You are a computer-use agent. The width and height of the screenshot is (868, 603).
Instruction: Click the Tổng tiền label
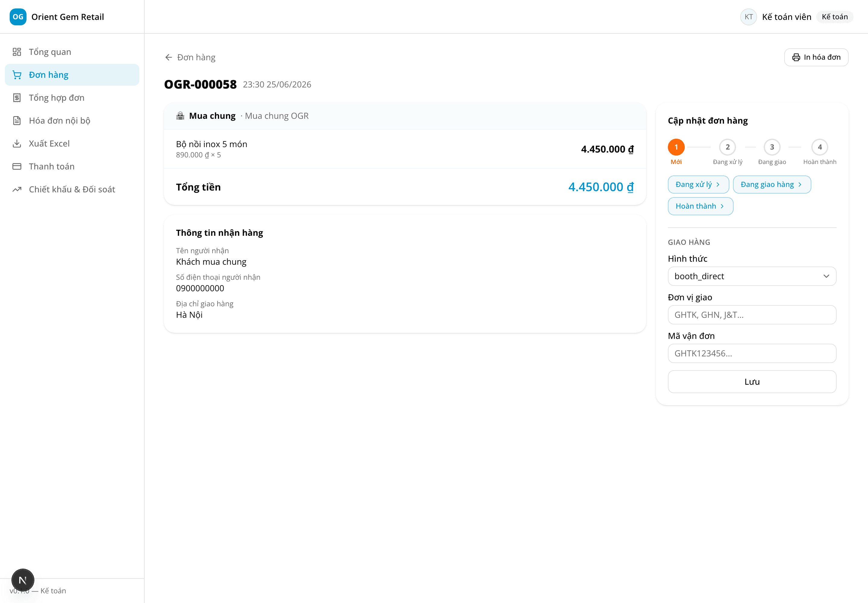198,187
